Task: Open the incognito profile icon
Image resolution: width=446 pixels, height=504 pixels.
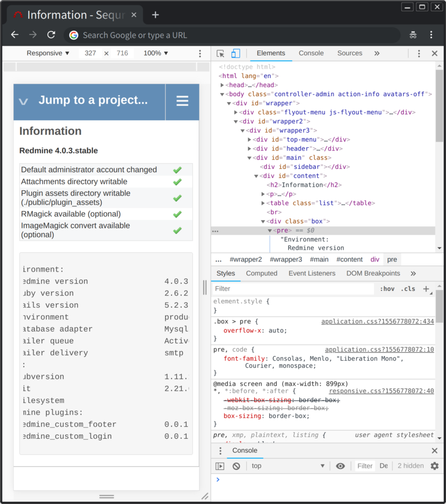Action: click(413, 35)
